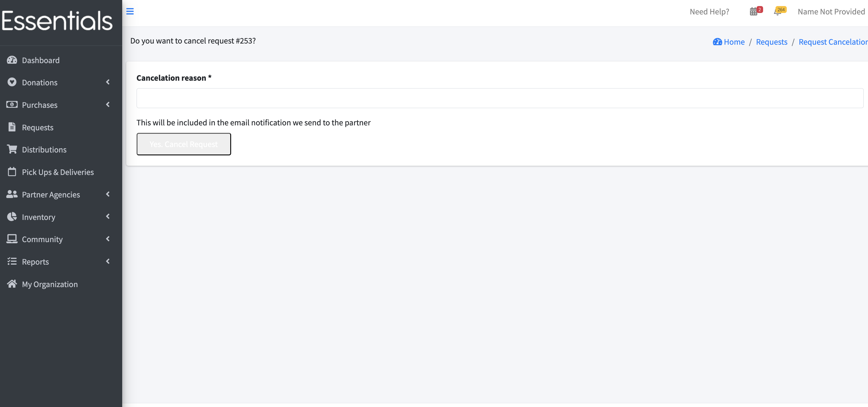Screen dimensions: 868x407
Task: Focus the Cancelation reason input field
Action: click(x=500, y=98)
